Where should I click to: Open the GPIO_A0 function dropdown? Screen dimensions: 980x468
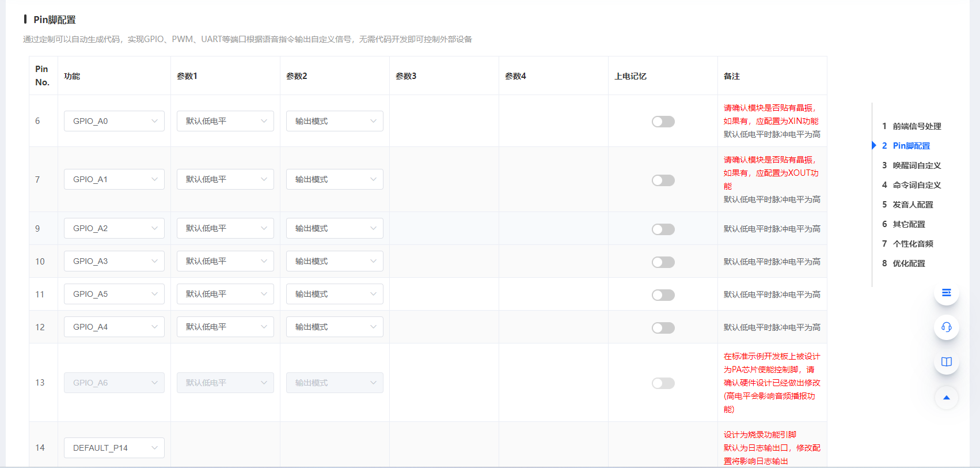114,121
